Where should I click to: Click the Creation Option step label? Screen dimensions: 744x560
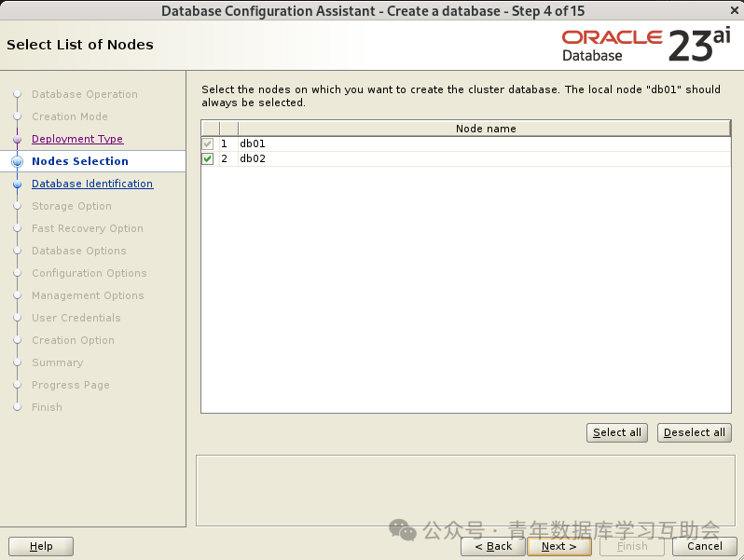point(73,340)
